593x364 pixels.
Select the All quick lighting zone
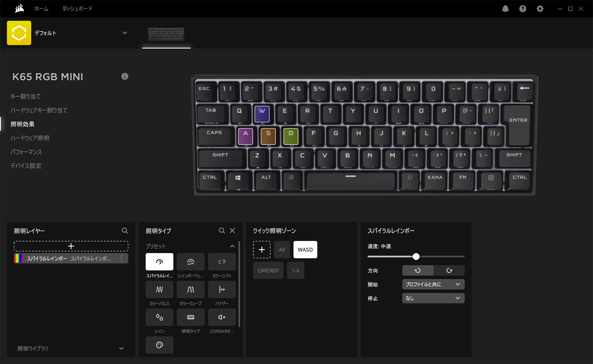point(282,250)
